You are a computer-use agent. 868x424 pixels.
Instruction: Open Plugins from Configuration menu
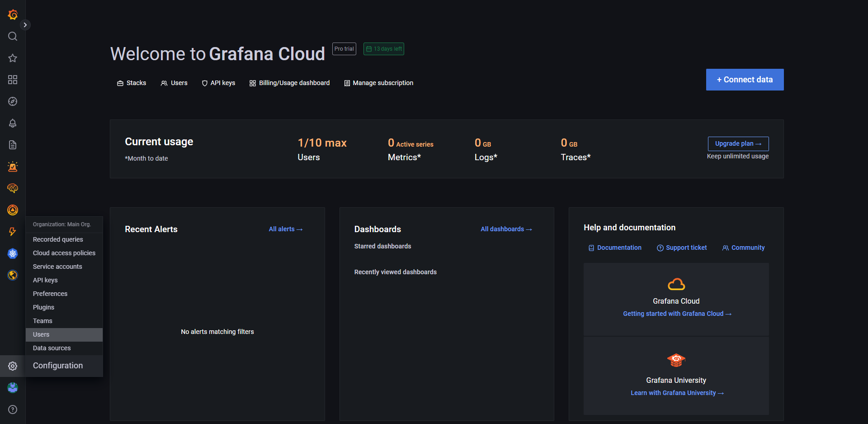(64, 307)
